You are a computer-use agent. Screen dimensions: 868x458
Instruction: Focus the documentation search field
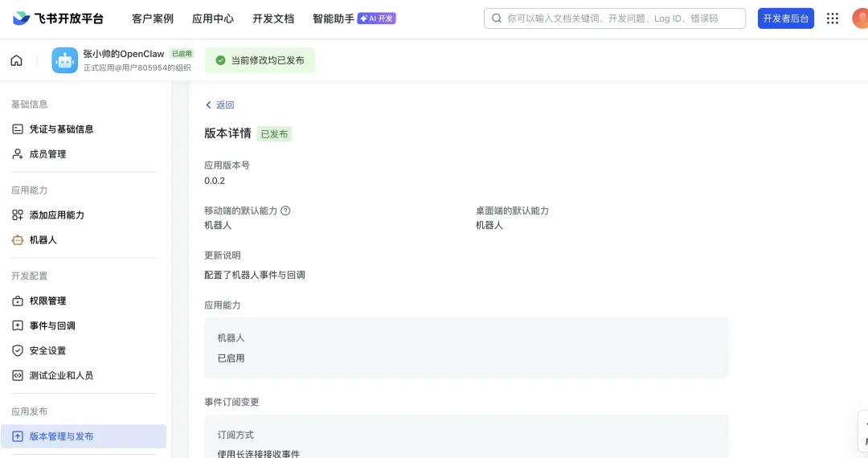(615, 18)
